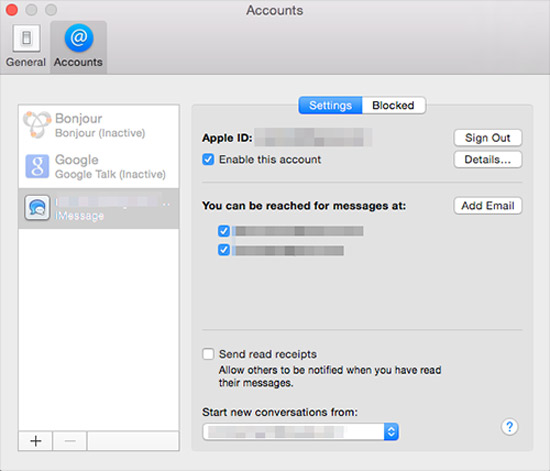Click the plus button to add account
This screenshot has height=471, width=550.
[35, 441]
